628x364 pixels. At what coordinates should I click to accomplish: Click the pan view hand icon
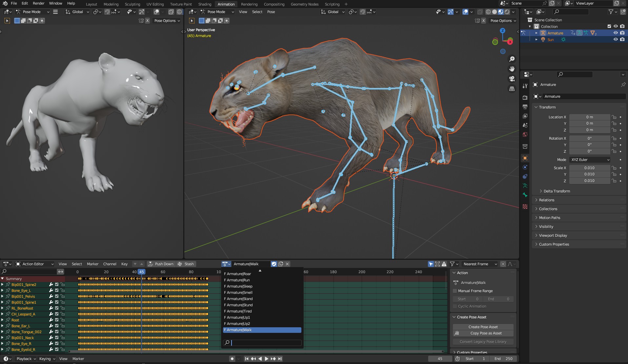(512, 69)
